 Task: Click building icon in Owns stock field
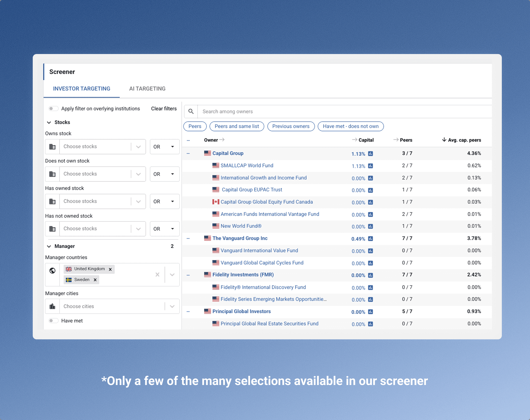pos(52,147)
